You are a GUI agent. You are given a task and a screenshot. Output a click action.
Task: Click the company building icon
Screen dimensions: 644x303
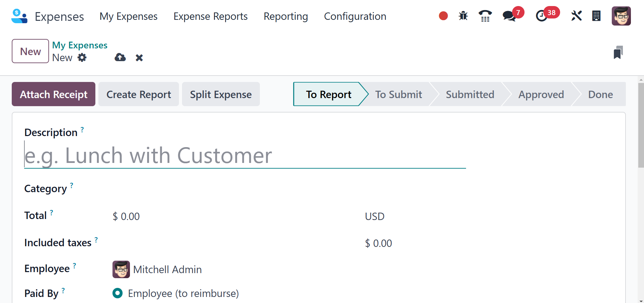(x=596, y=16)
